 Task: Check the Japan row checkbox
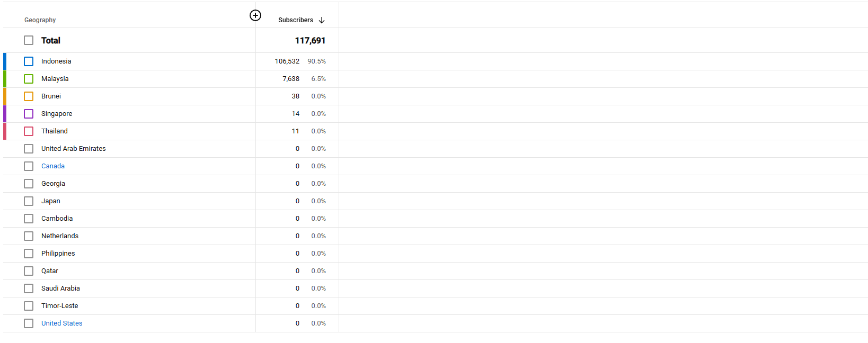coord(29,201)
